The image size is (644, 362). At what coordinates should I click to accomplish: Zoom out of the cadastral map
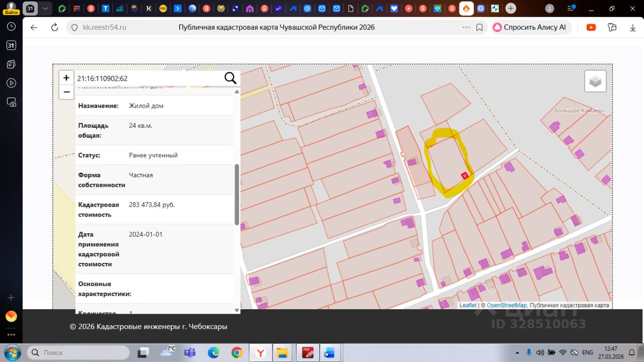tap(66, 92)
